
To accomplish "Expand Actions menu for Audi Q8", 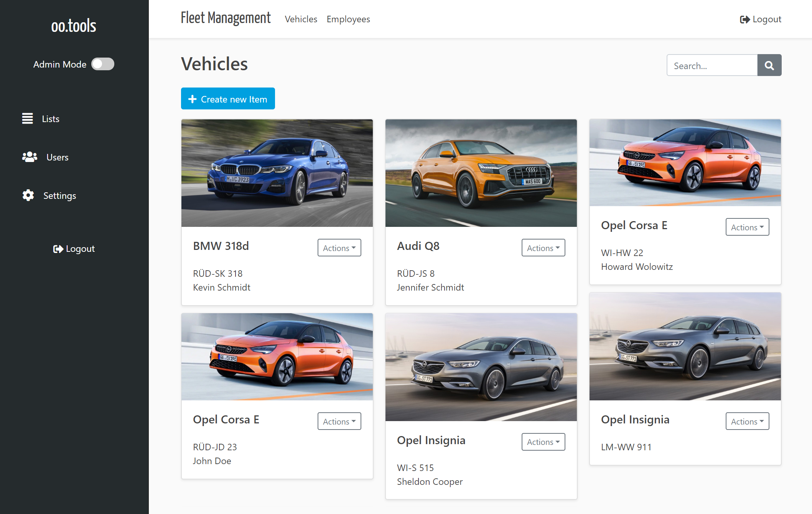I will (543, 248).
